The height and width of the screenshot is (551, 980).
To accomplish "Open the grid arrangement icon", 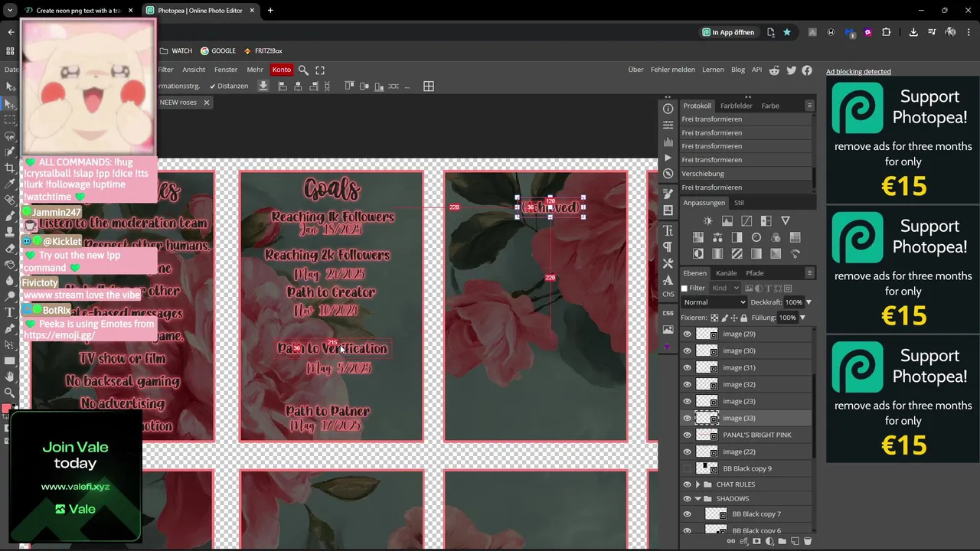I will point(429,86).
